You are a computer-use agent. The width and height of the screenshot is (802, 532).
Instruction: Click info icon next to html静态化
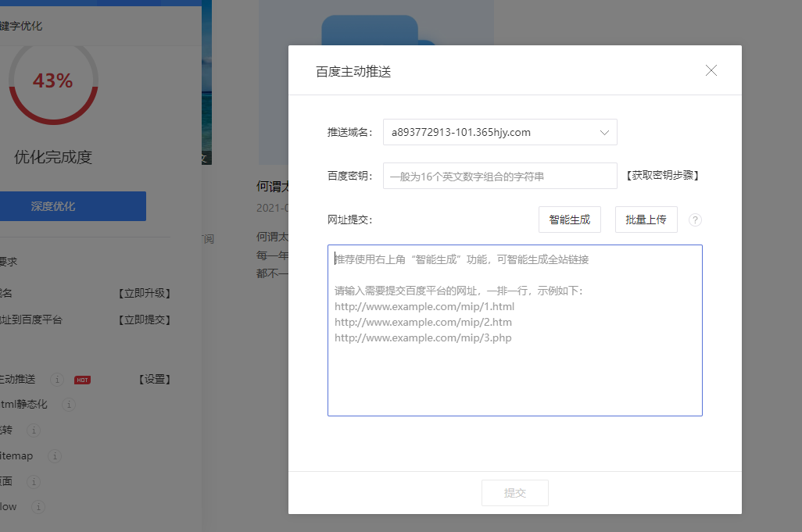pos(69,405)
